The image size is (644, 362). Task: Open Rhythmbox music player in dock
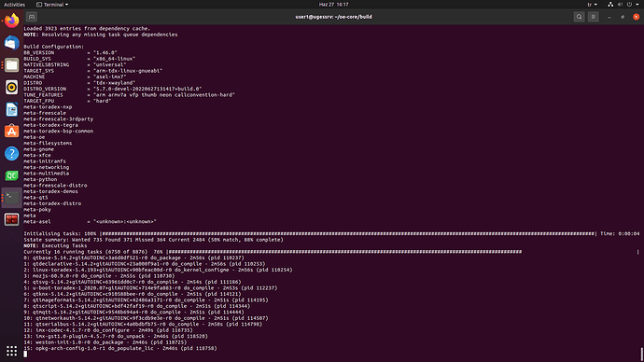point(11,87)
